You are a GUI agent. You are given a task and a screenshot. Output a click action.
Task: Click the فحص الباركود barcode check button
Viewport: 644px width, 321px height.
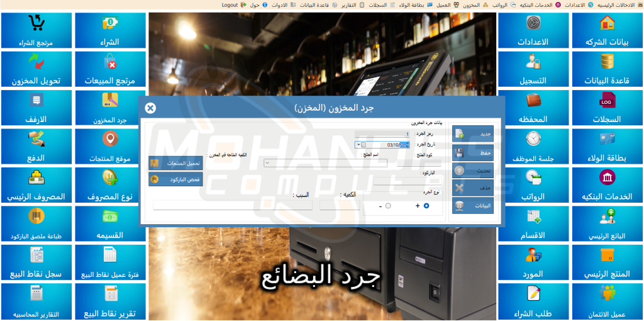(x=175, y=179)
